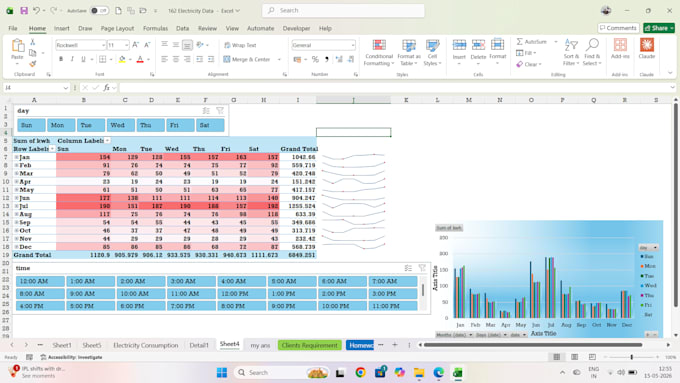Open the Row Labels filter dropdown
The image size is (680, 383).
pyautogui.click(x=52, y=149)
